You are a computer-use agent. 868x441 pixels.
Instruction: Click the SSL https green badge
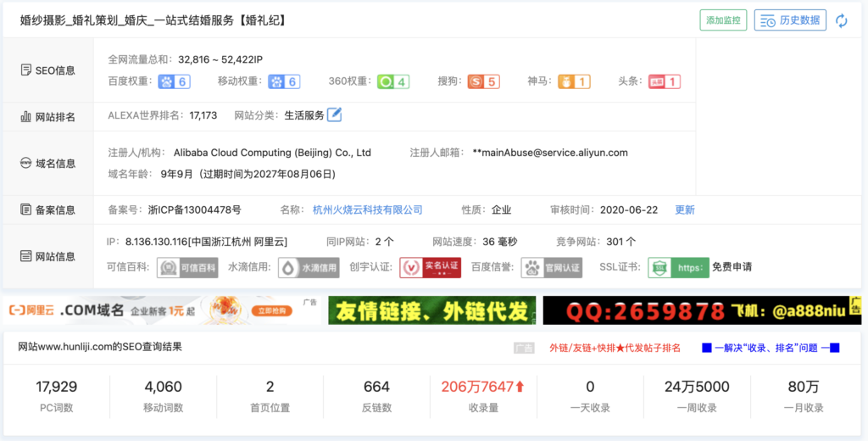coord(678,268)
